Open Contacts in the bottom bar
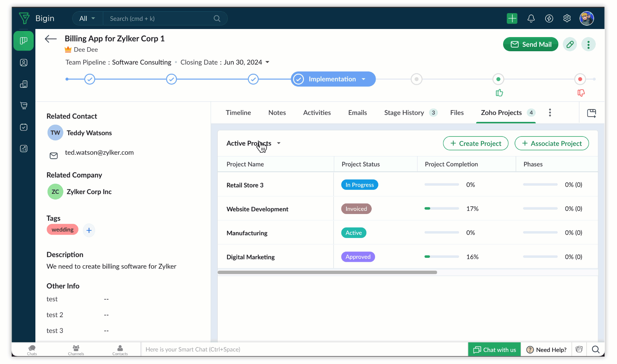The image size is (617, 364). pos(120,350)
